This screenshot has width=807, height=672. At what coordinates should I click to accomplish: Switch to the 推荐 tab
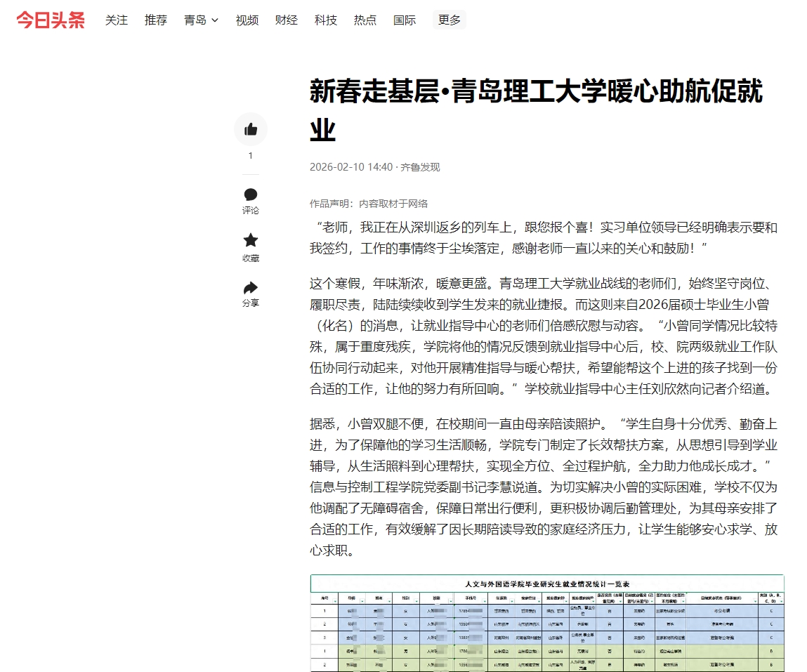point(156,20)
